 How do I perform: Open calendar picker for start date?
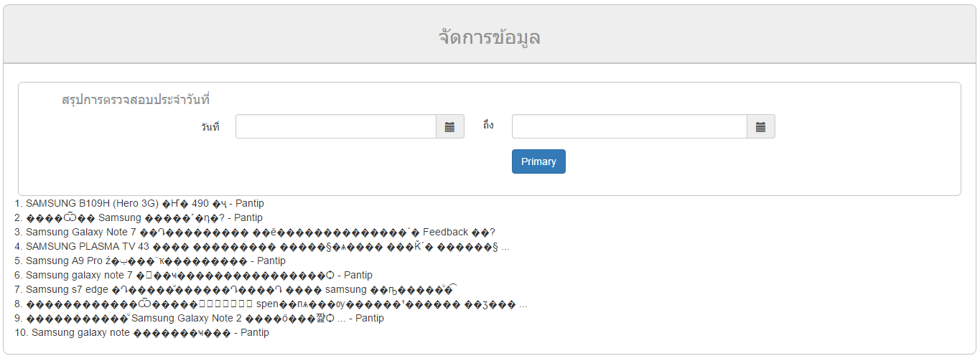(x=450, y=126)
